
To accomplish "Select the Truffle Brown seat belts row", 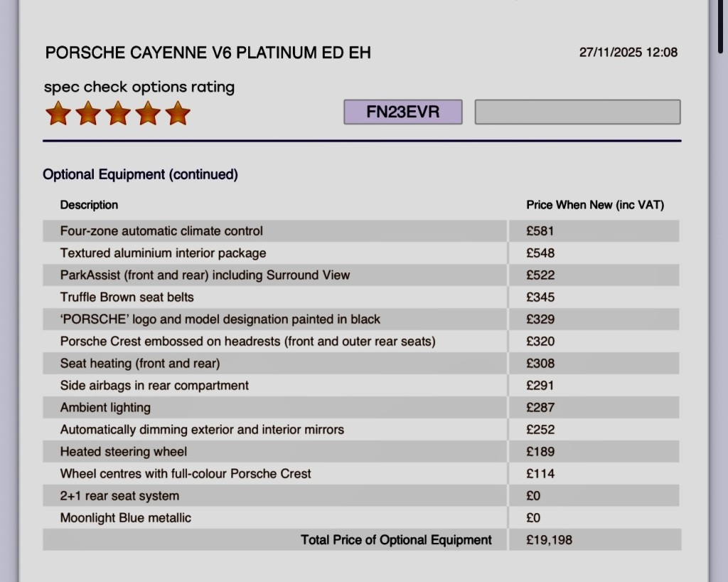I will [127, 297].
